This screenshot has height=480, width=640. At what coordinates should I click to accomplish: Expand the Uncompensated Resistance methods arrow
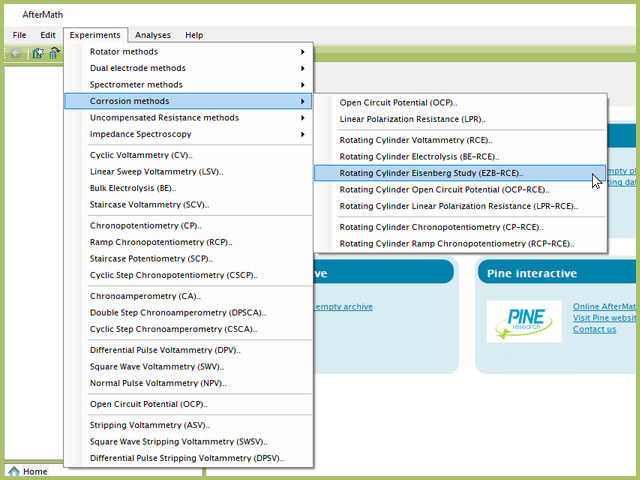point(302,118)
